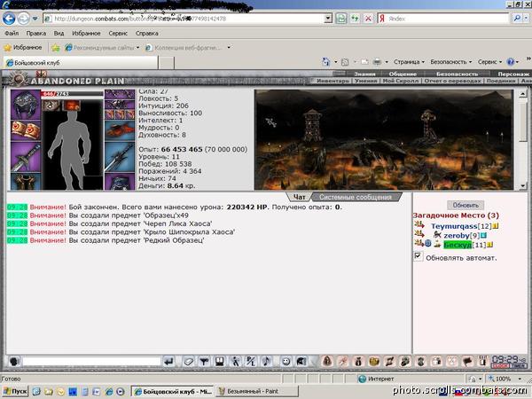Viewport: 532px width, 399px height.
Task: Open info icon after Teymurqass[12]
Action: tap(496, 226)
